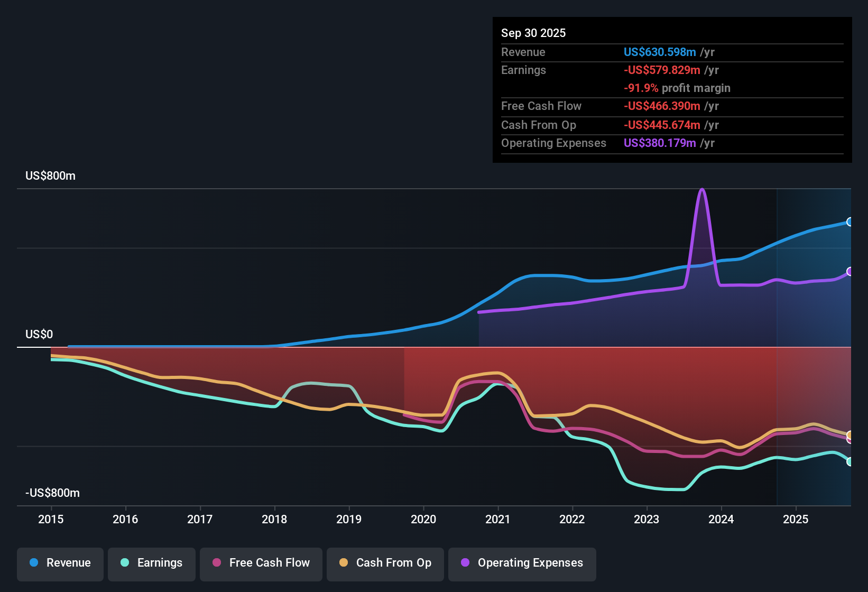
Task: Click the US$800m axis label
Action: point(50,175)
